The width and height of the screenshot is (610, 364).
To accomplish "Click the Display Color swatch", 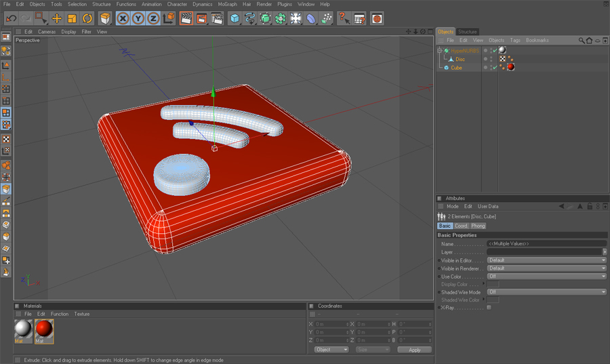I will 493,284.
